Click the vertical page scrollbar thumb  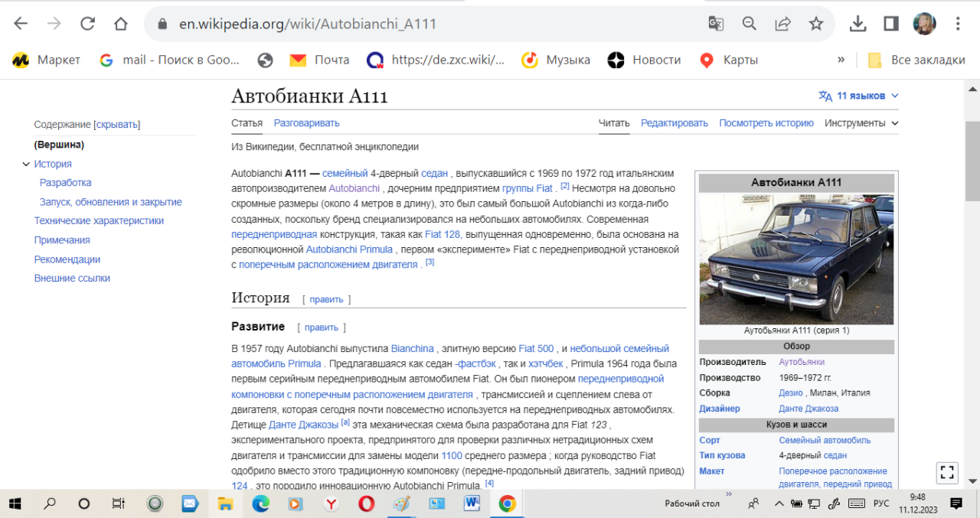coord(972,161)
